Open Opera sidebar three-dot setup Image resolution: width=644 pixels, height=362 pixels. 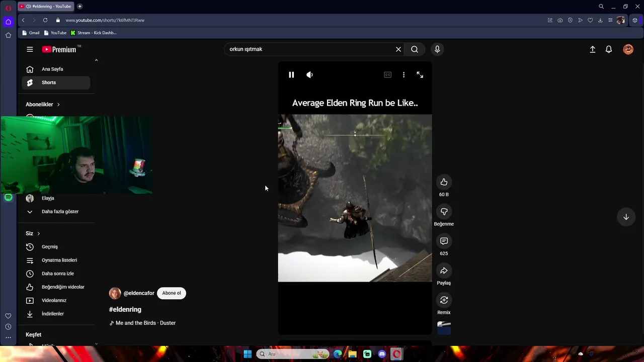pos(8,338)
